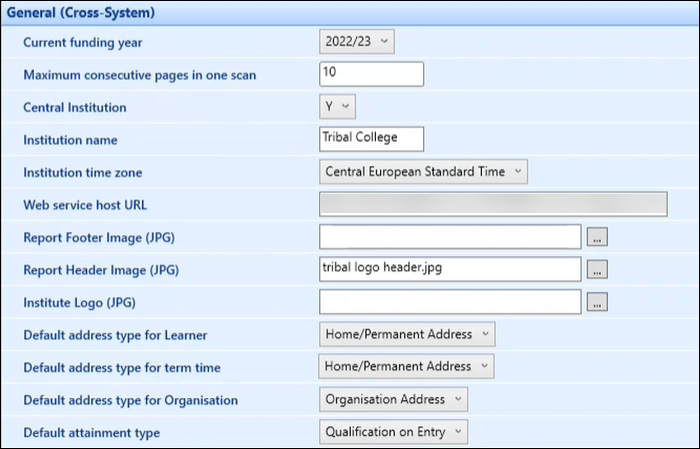Click the Default address type for term time label
Screen dimensions: 700x449
(x=122, y=368)
